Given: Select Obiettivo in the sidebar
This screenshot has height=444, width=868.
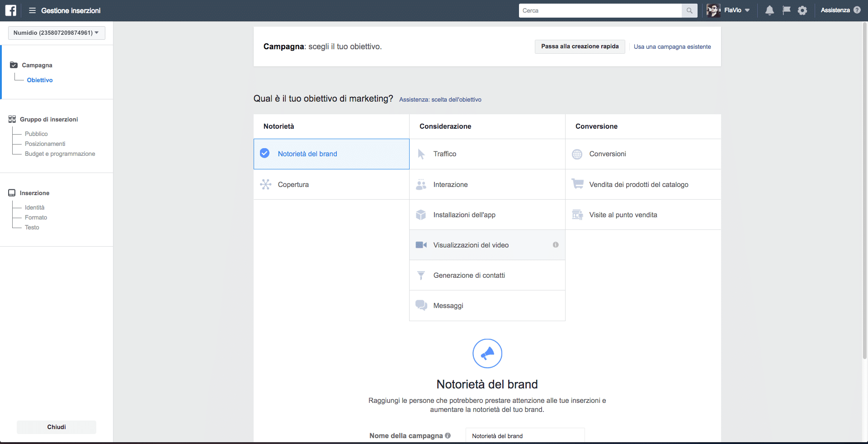Looking at the screenshot, I should (40, 80).
